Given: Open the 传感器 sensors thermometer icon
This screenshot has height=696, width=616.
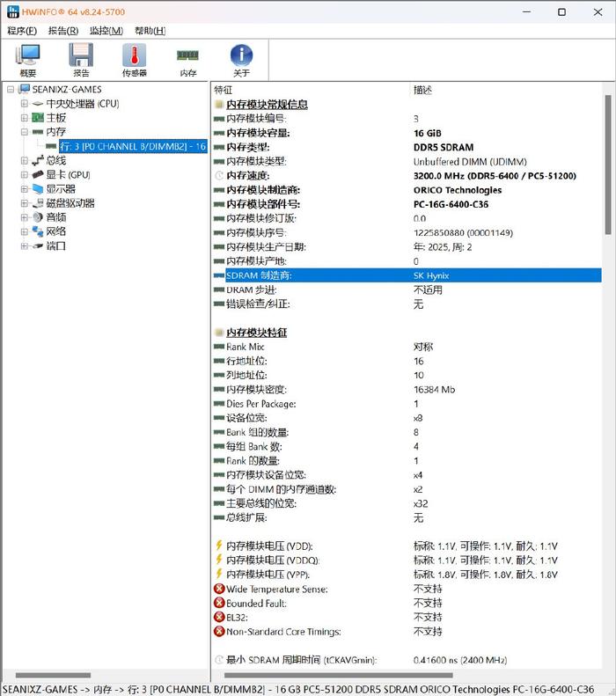Looking at the screenshot, I should tap(134, 60).
